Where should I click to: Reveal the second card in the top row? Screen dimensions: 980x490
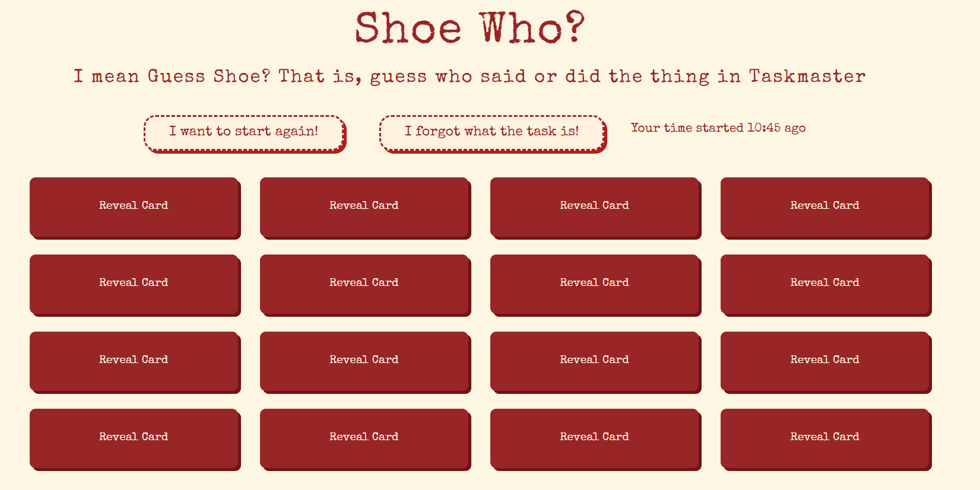364,206
